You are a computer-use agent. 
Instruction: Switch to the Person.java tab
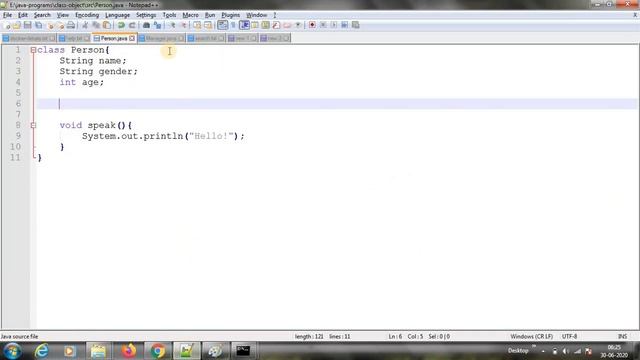click(x=113, y=38)
